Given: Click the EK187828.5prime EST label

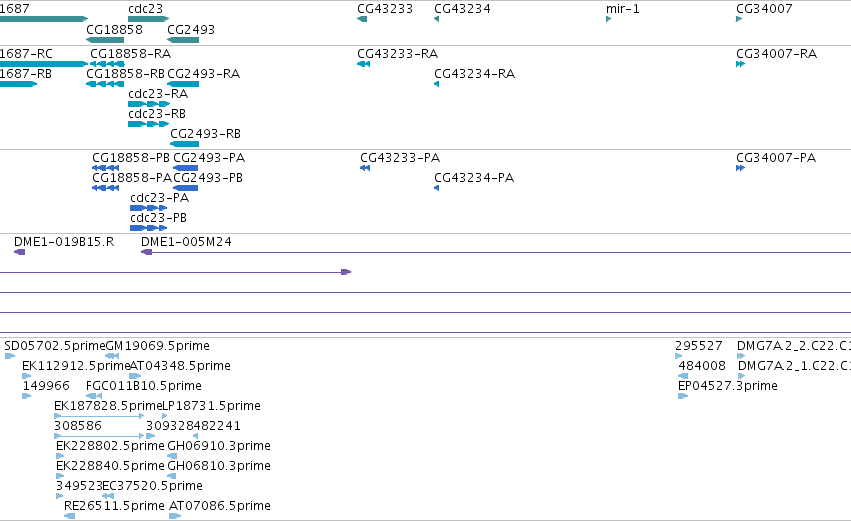Looking at the screenshot, I should click(x=108, y=406).
